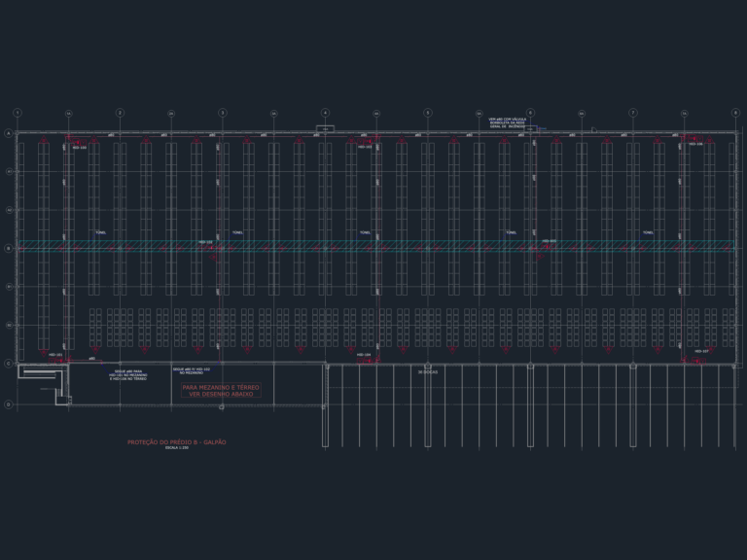This screenshot has width=747, height=560.
Task: Select row axis bubble A on the left
Action: pyautogui.click(x=8, y=133)
